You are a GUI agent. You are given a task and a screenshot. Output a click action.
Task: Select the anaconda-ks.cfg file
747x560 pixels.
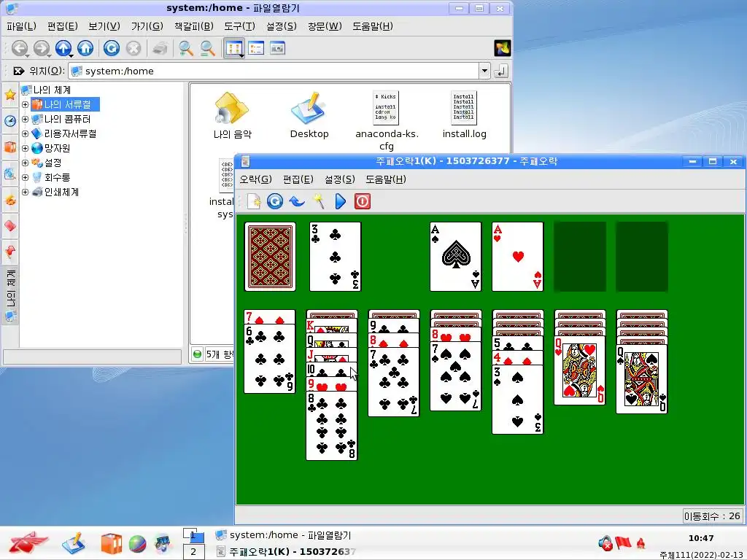387,121
